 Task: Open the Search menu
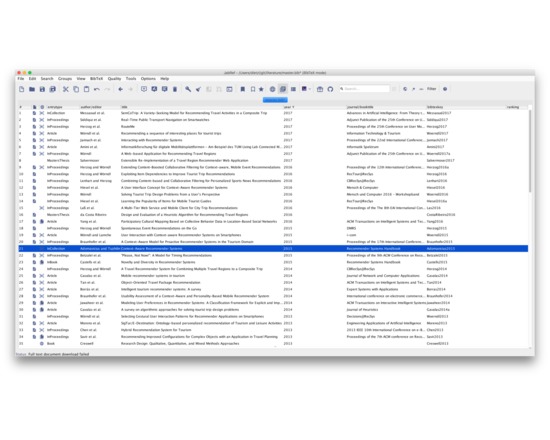(x=47, y=79)
